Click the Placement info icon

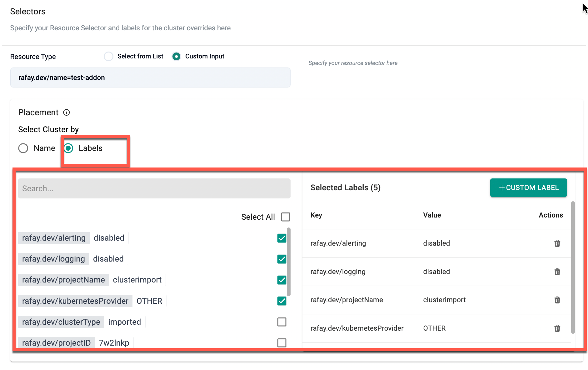(x=67, y=112)
